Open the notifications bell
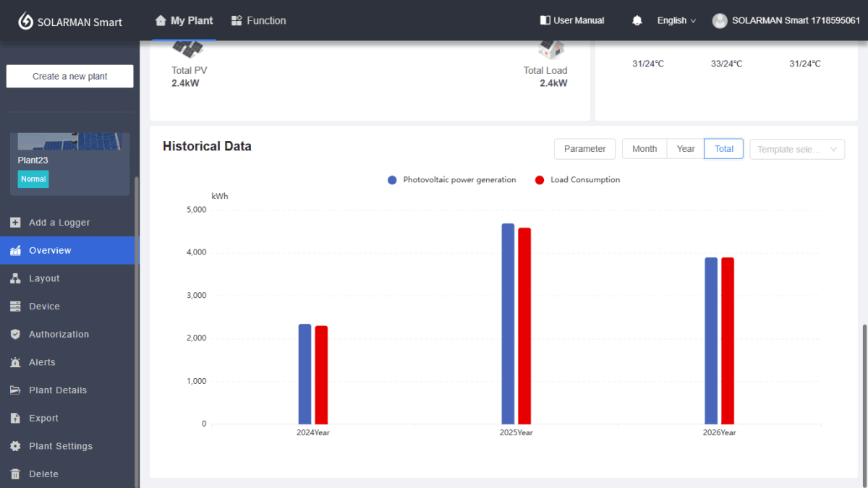 tap(637, 20)
